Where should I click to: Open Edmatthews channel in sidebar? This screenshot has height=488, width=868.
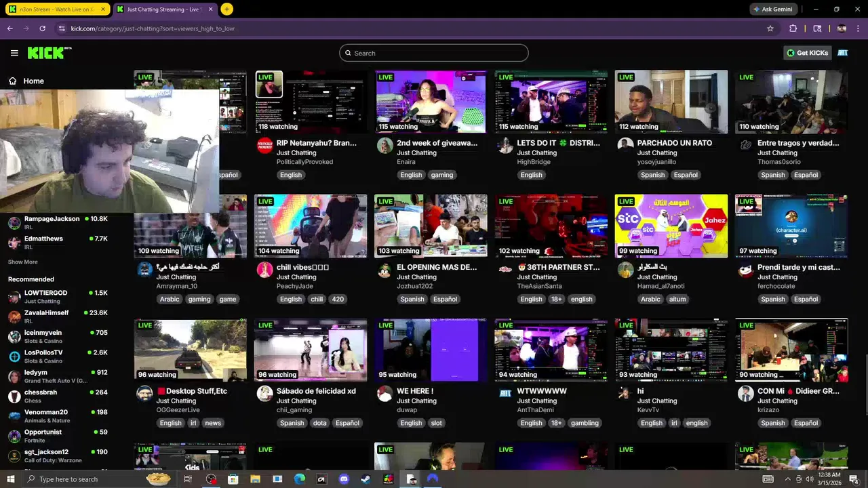[x=58, y=242]
